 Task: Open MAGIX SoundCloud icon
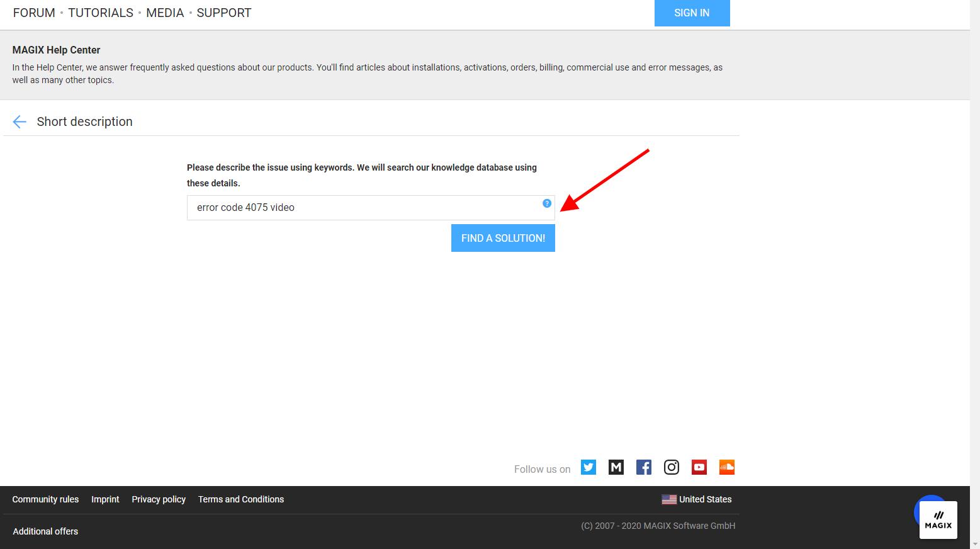tap(727, 467)
